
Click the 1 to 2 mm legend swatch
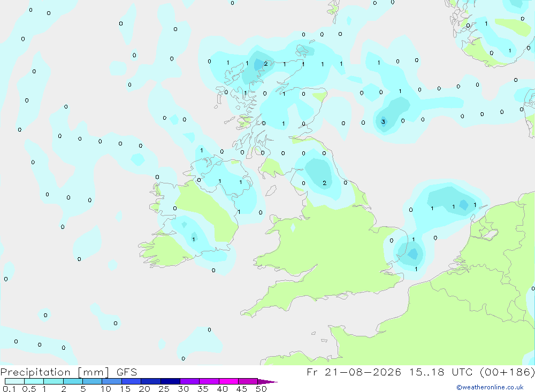tap(53, 381)
